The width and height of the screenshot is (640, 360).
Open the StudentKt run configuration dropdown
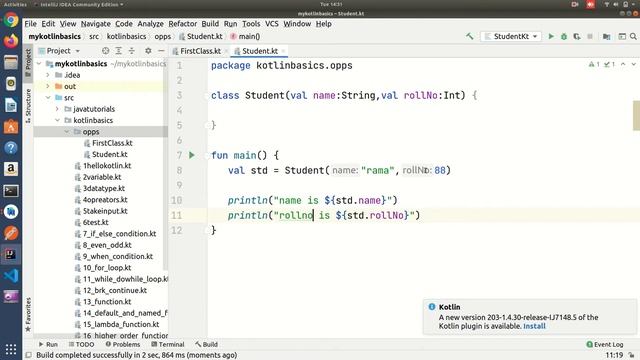[511, 36]
